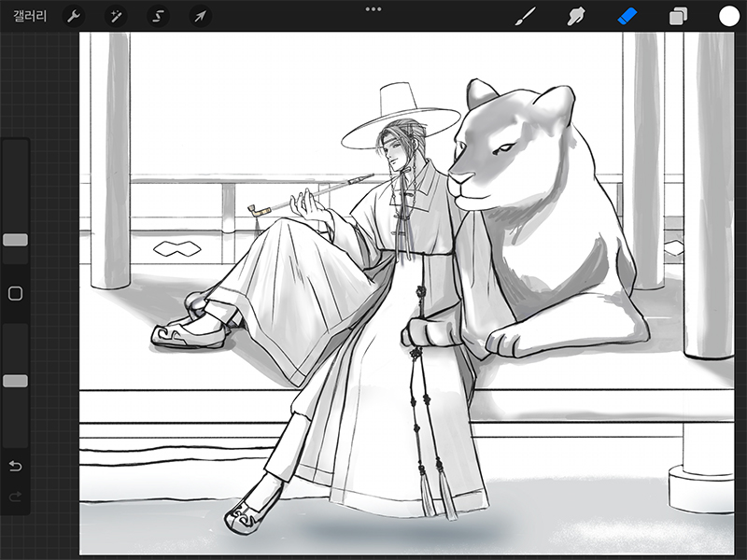747x560 pixels.
Task: Open the Layers panel
Action: point(679,16)
